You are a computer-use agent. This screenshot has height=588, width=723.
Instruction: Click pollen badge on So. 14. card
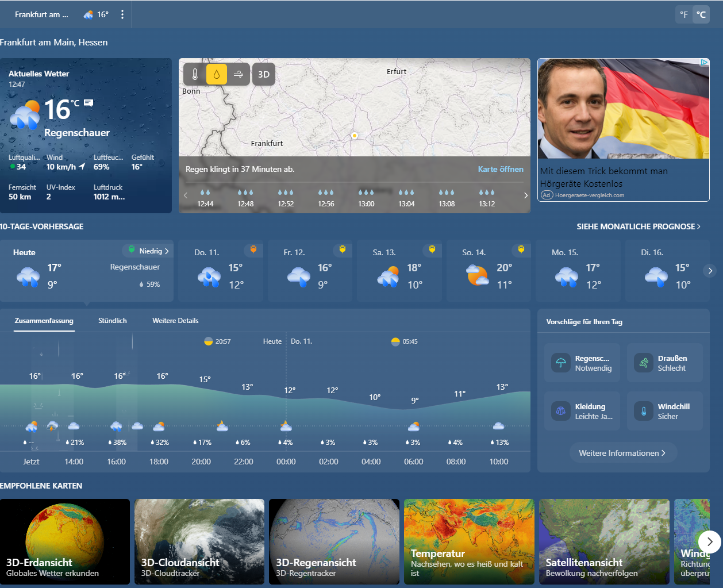click(x=521, y=249)
